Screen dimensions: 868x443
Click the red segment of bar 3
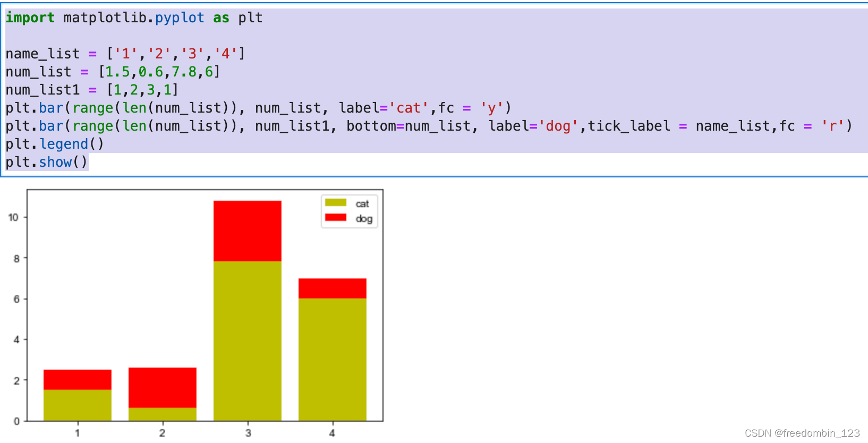click(x=248, y=231)
